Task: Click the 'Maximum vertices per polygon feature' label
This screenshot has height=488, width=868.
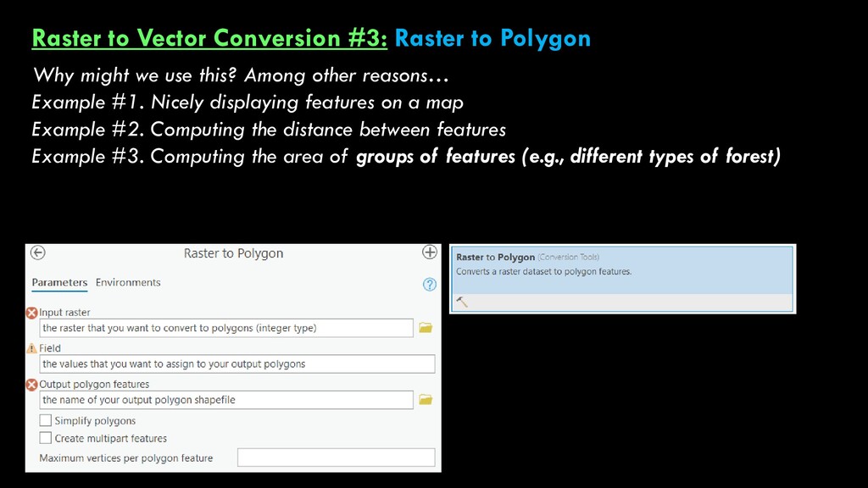Action: coord(125,458)
